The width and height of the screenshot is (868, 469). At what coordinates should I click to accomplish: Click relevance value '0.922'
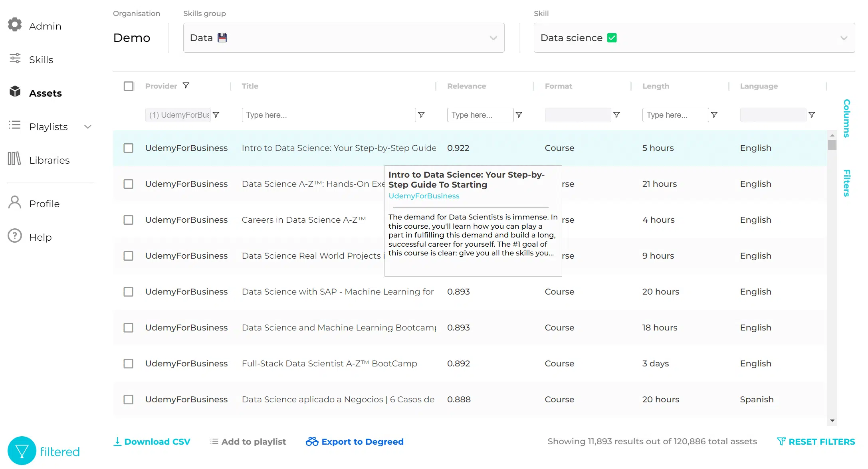pyautogui.click(x=458, y=148)
